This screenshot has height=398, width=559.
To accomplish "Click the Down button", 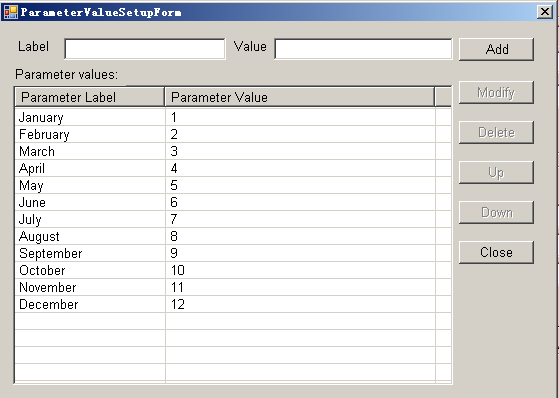I will point(496,213).
